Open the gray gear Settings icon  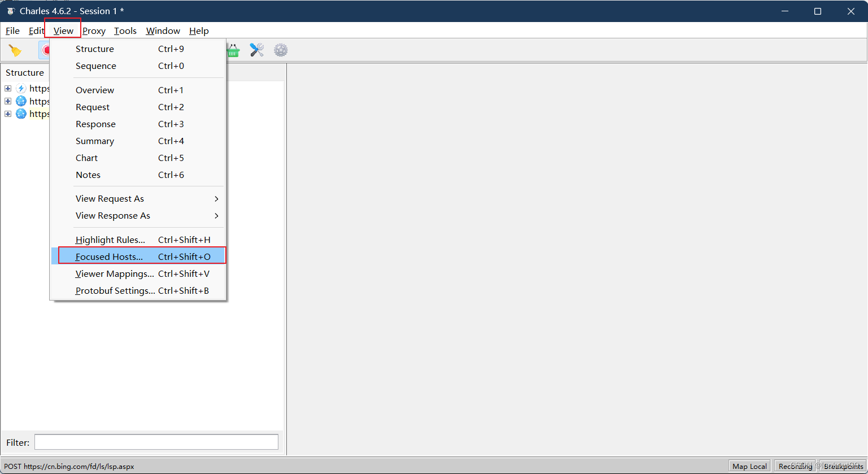pos(281,50)
